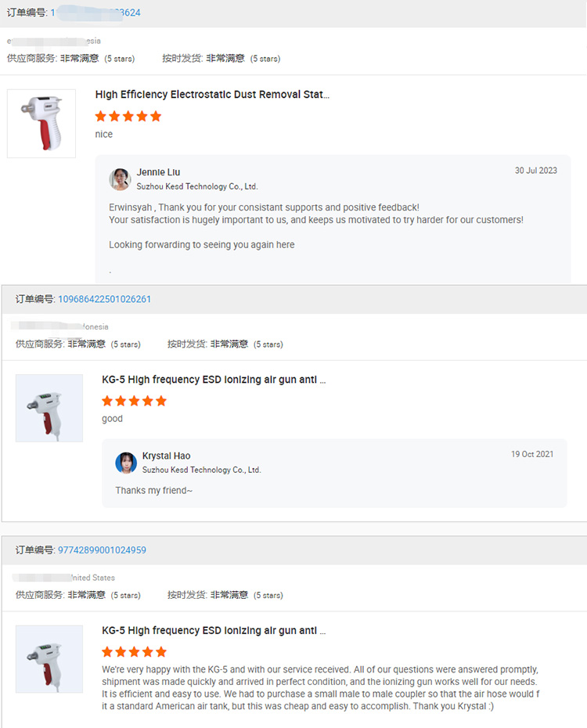Click Jennie Liu's avatar picture
This screenshot has width=587, height=728.
coord(120,179)
